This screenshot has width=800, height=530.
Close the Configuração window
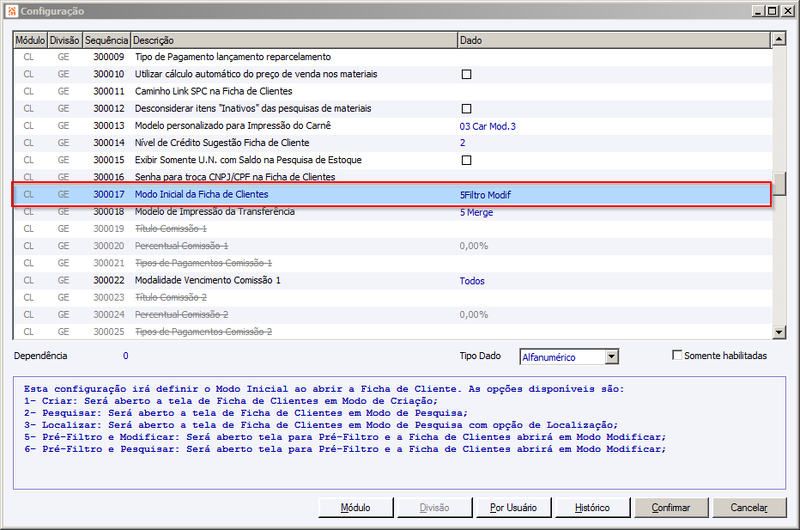point(787,11)
